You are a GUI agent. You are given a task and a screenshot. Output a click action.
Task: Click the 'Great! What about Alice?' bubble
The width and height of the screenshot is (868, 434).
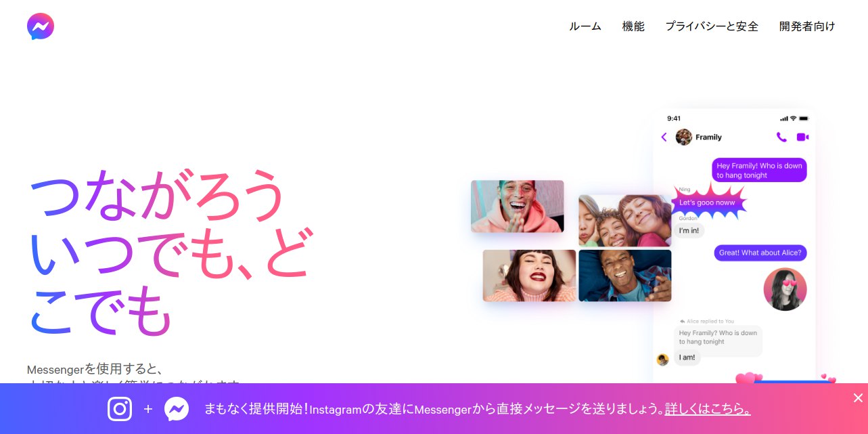[760, 253]
